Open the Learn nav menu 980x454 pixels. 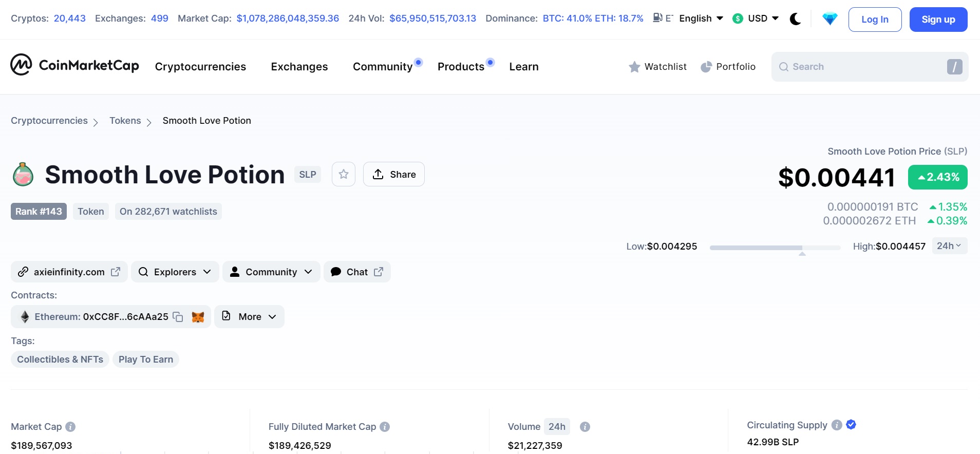click(524, 67)
